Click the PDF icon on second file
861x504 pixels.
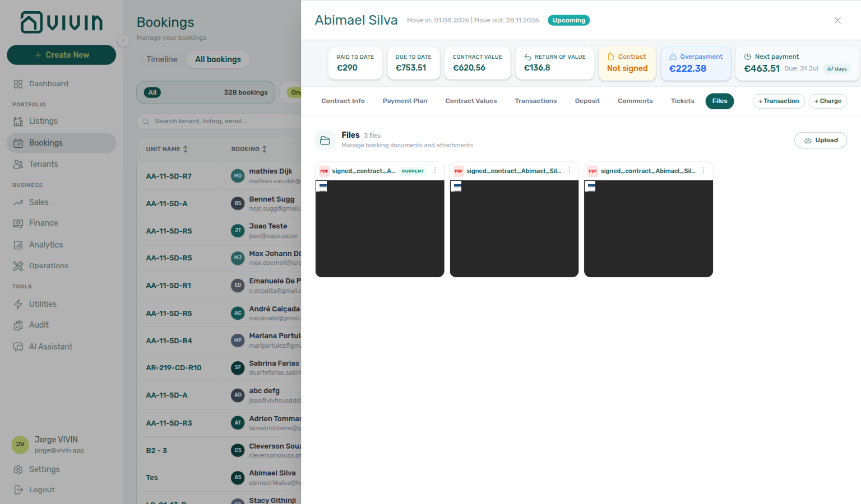459,171
